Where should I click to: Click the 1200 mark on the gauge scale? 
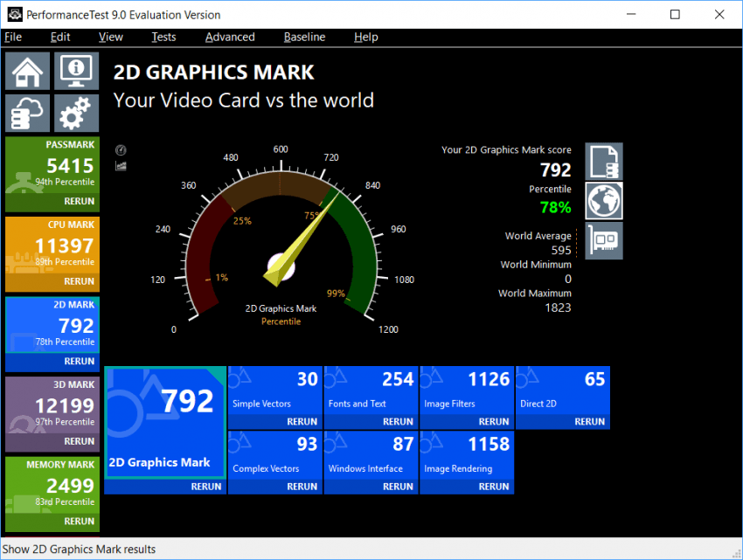[x=388, y=329]
